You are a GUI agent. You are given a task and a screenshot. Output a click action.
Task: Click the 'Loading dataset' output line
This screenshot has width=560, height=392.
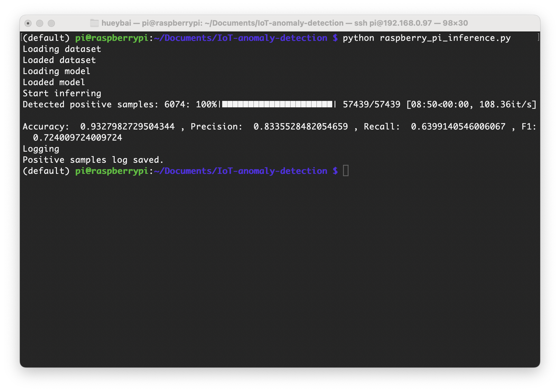[x=62, y=49]
